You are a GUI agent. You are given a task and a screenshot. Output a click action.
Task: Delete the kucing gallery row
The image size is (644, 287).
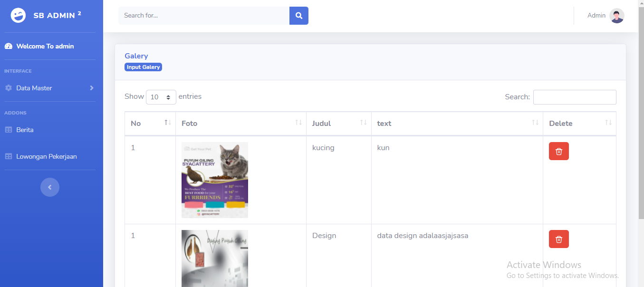click(x=559, y=151)
